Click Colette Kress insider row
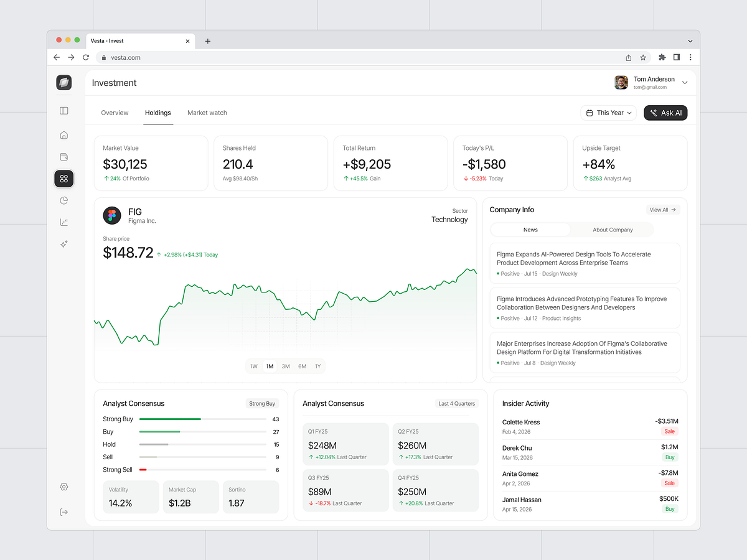The image size is (747, 560). coord(590,426)
